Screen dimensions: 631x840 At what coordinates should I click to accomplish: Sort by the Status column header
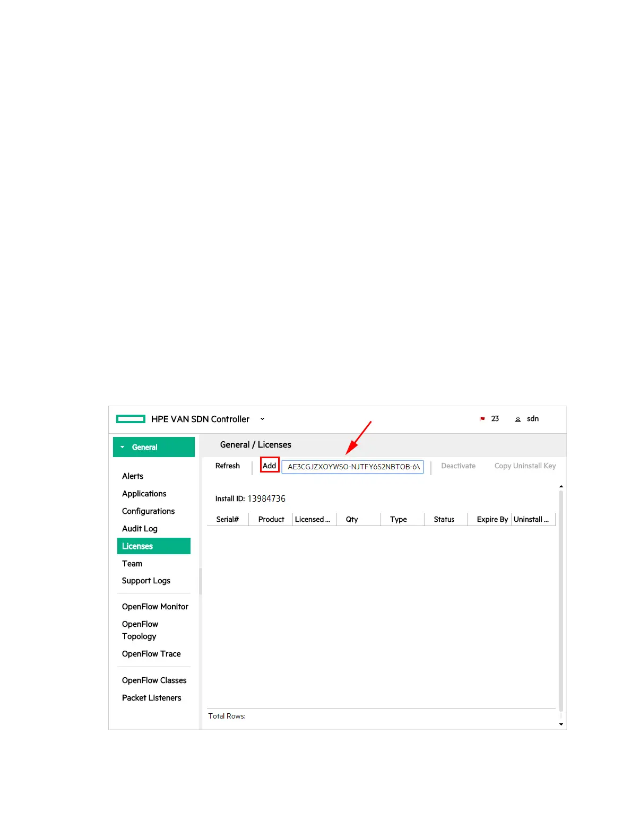[445, 519]
